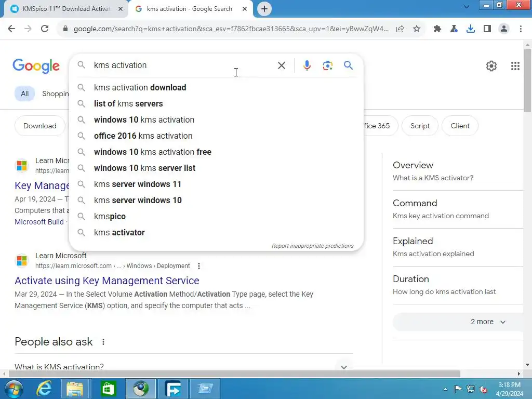Screen dimensions: 532x399
Task: Filter results with Script chip
Action: (x=420, y=126)
